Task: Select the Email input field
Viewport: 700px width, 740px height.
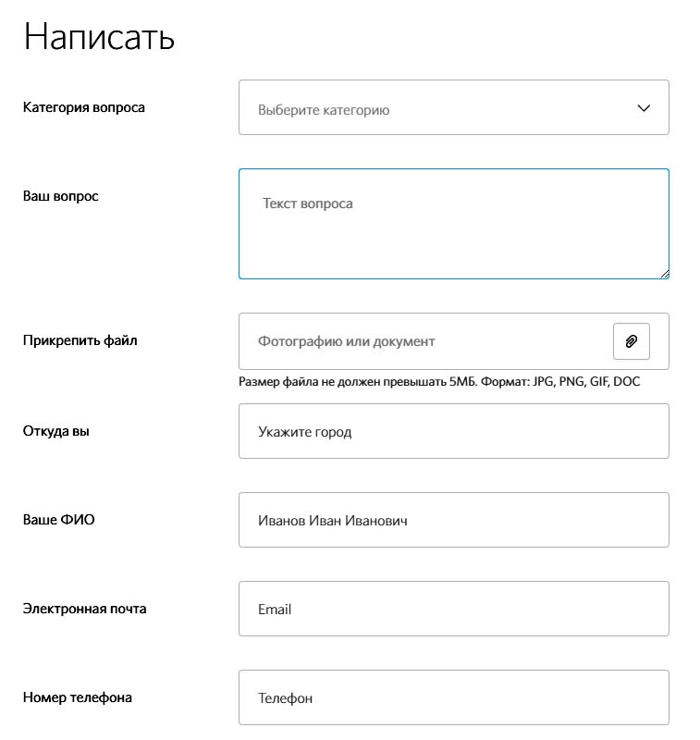Action: (454, 609)
